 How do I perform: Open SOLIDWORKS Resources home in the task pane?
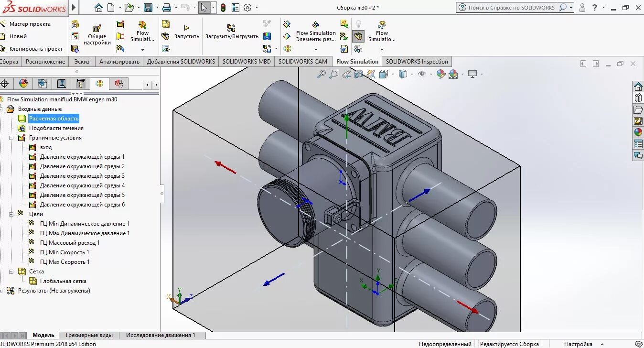coord(638,87)
